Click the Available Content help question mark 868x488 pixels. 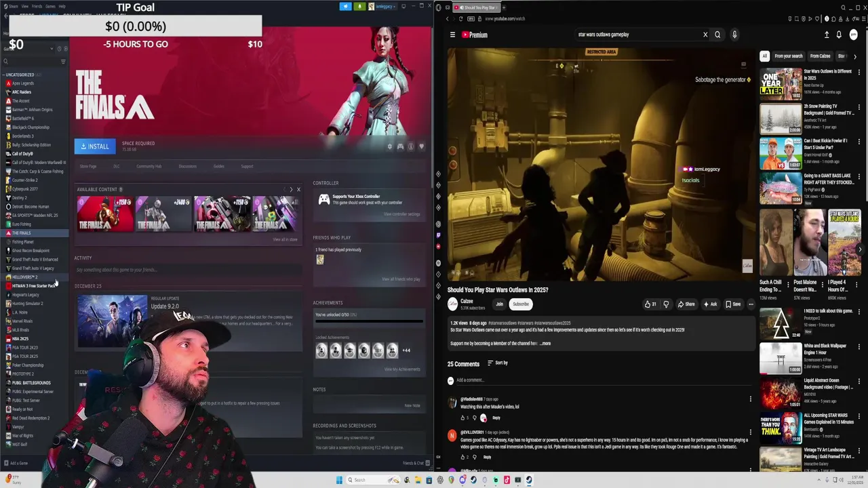click(121, 190)
